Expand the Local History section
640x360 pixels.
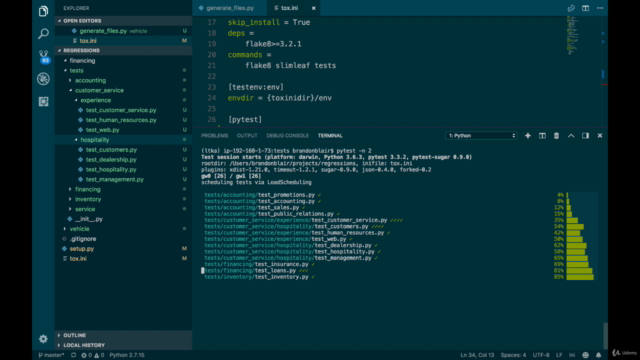tap(123, 345)
